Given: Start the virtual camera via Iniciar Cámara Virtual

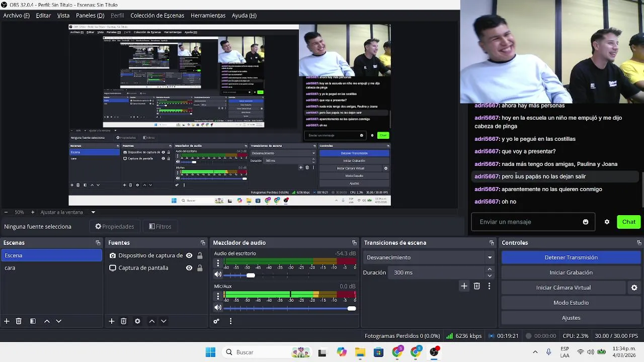Looking at the screenshot, I should [563, 288].
